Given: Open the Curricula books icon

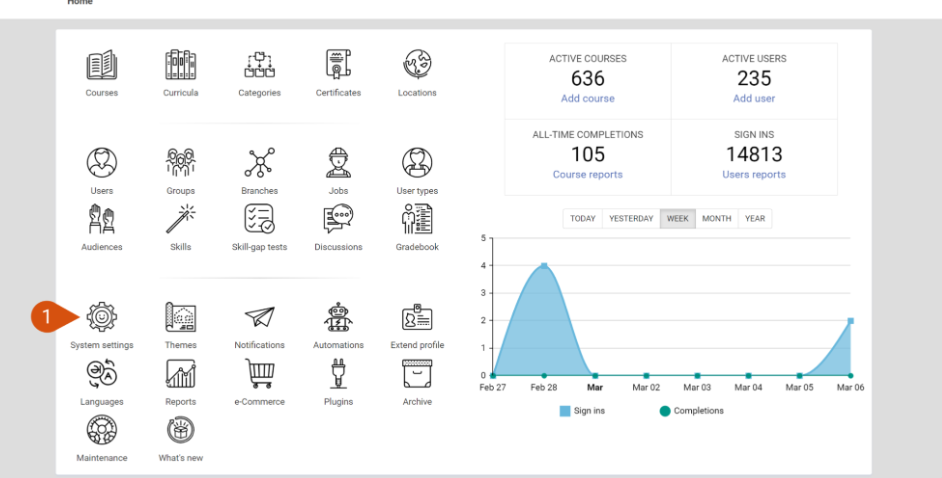Looking at the screenshot, I should click(x=180, y=65).
